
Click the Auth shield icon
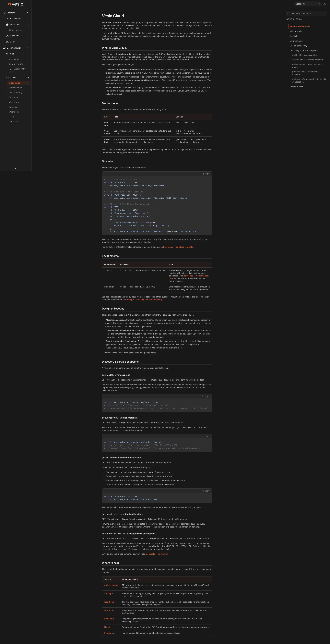point(7,54)
